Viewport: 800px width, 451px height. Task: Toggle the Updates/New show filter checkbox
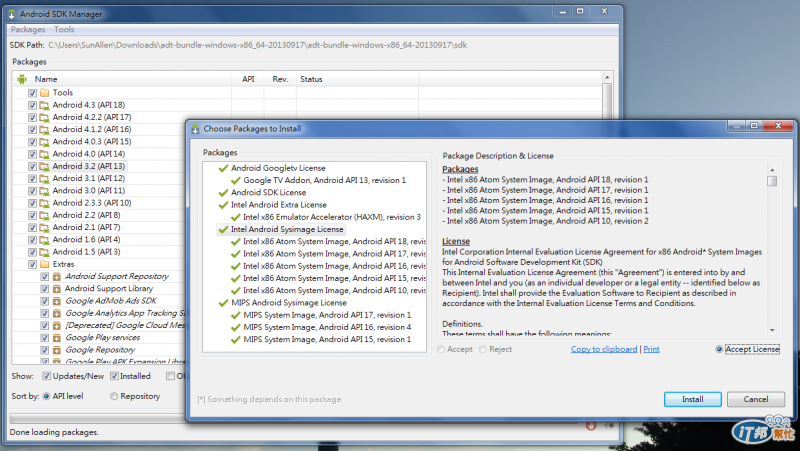pos(46,376)
